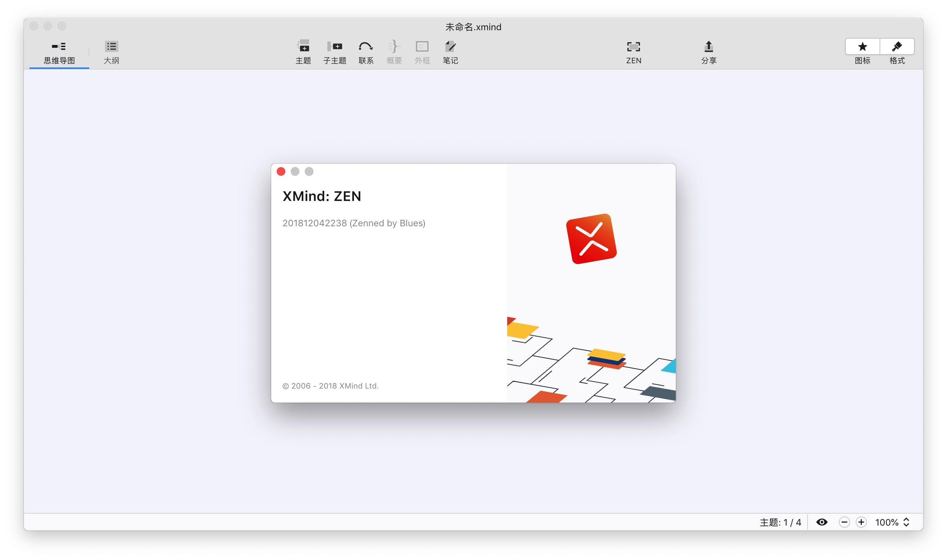Add a new 主题 topic
This screenshot has width=947, height=560.
(303, 52)
